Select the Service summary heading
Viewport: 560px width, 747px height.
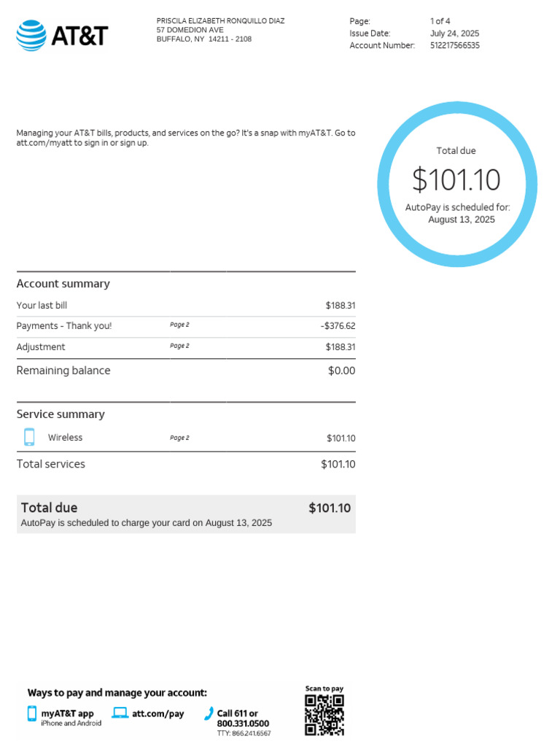coord(61,414)
